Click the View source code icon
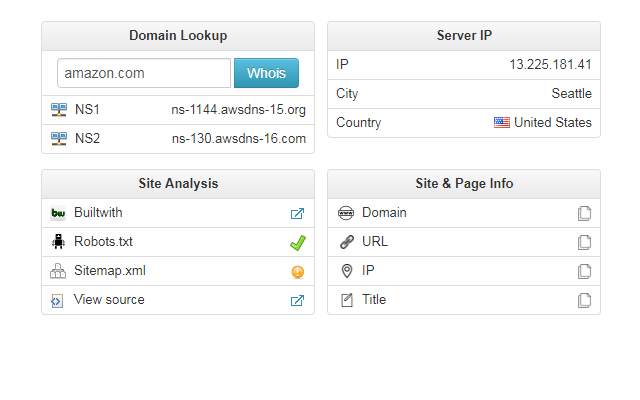640x400 pixels. coord(57,301)
